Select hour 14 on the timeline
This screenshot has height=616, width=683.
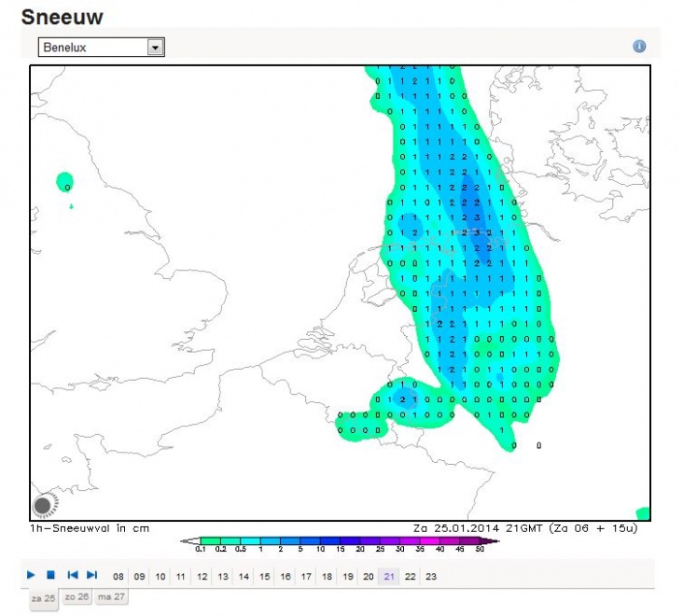pyautogui.click(x=244, y=577)
